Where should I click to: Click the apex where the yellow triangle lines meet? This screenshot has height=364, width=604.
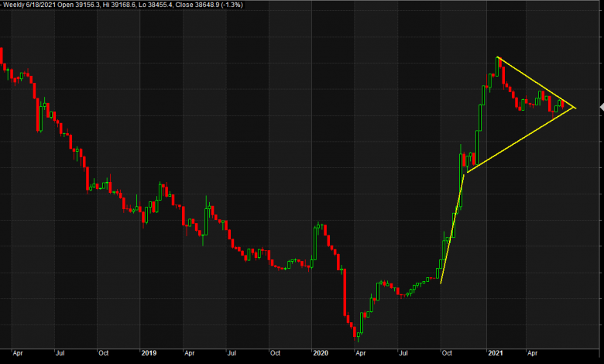point(575,107)
